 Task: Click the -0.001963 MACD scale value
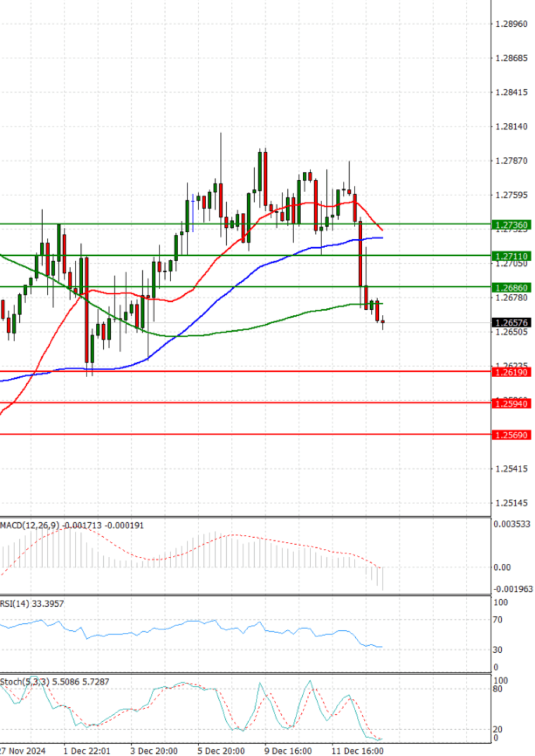coord(513,589)
